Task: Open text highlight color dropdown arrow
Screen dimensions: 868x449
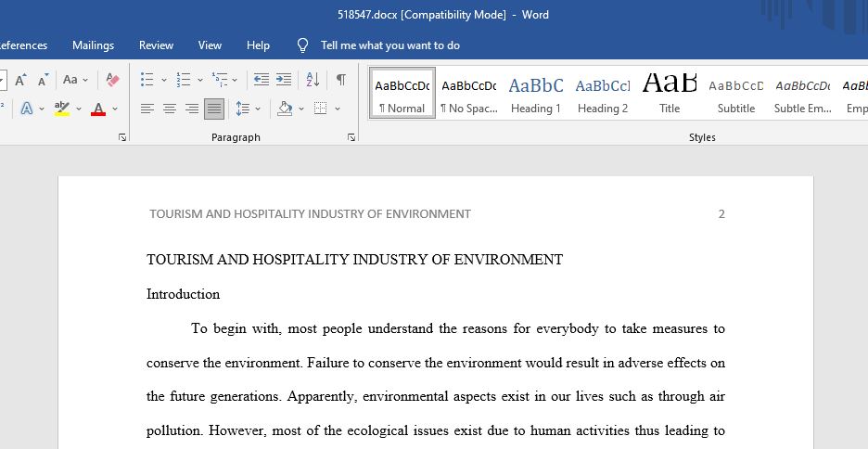Action: [79, 109]
